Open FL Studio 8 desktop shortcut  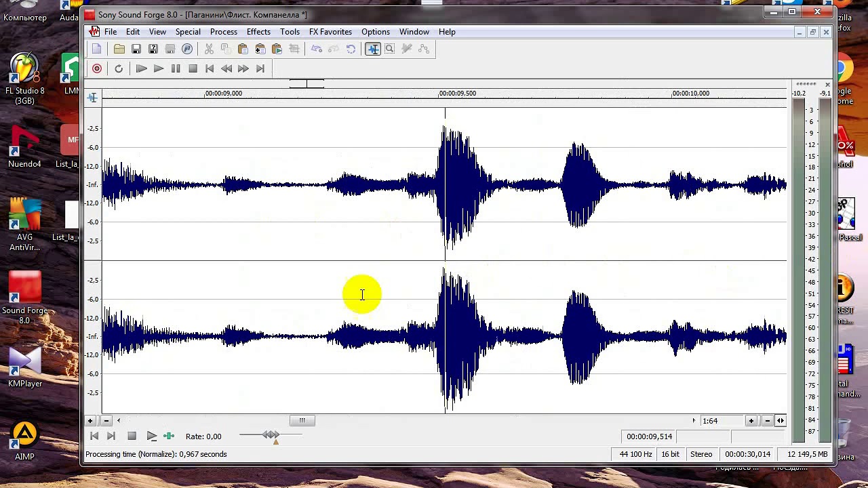click(25, 79)
